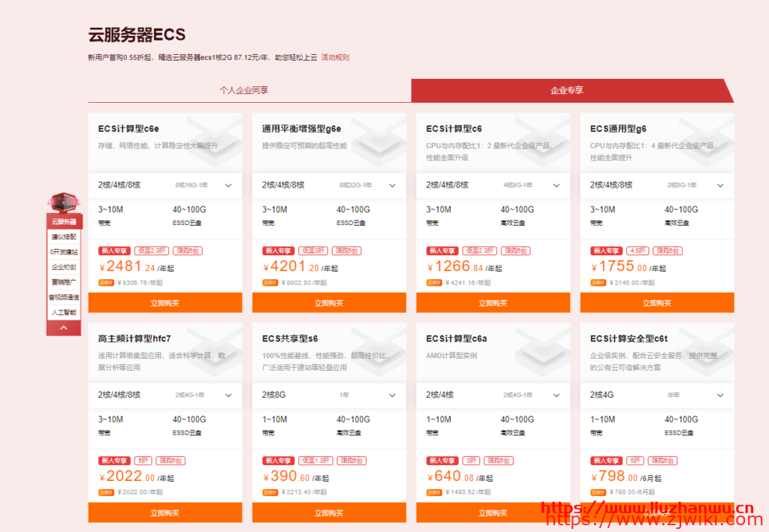
Task: Select 音视频通信 in the side navigation
Action: click(x=65, y=297)
